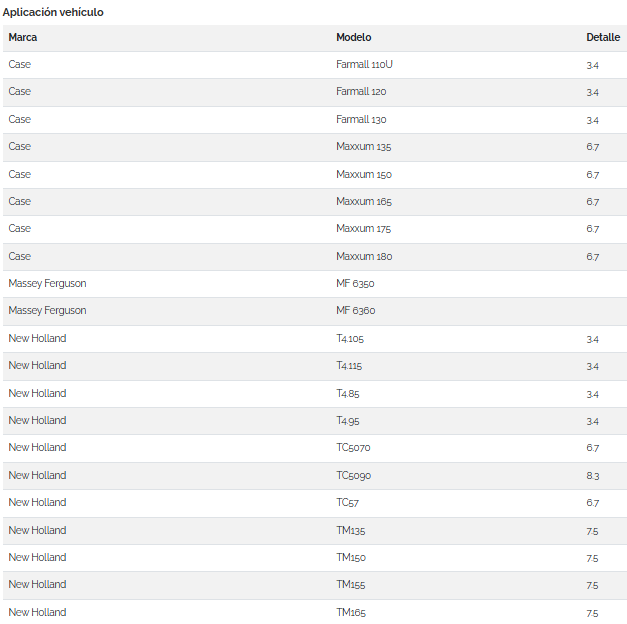This screenshot has width=627, height=624.
Task: Click the 8.3 detail value for TC5090
Action: tap(592, 476)
